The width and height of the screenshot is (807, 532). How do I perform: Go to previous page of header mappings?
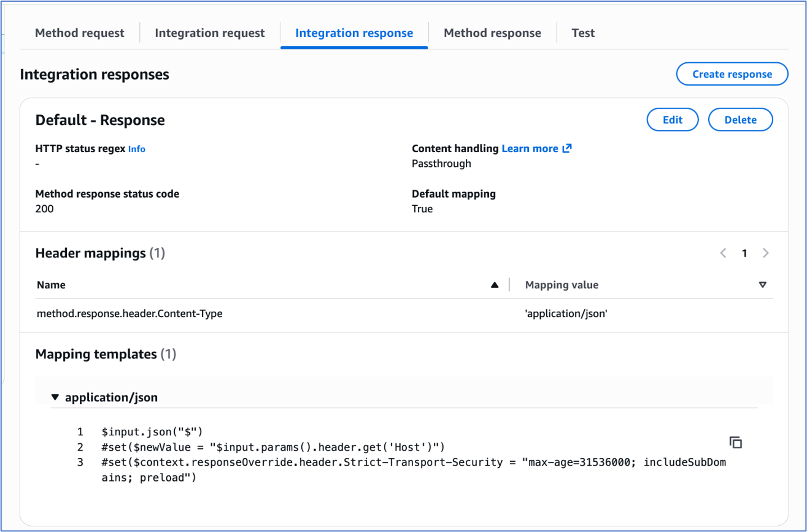(723, 253)
